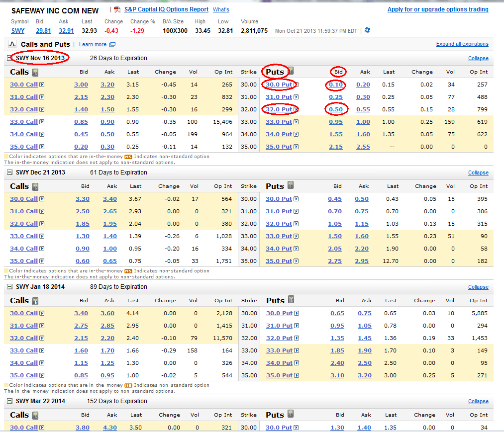Click Nov 33.0 Call open interest 15,496
This screenshot has height=432, width=504.
222,122
